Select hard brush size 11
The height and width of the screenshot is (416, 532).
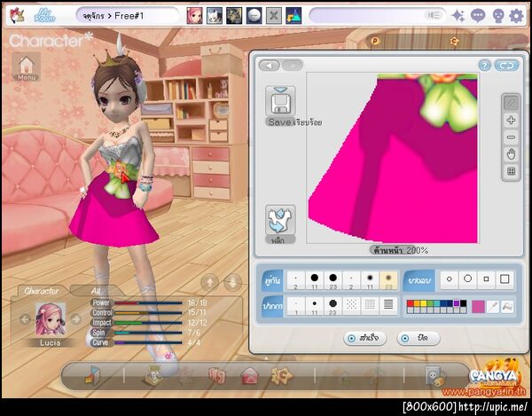coord(315,280)
